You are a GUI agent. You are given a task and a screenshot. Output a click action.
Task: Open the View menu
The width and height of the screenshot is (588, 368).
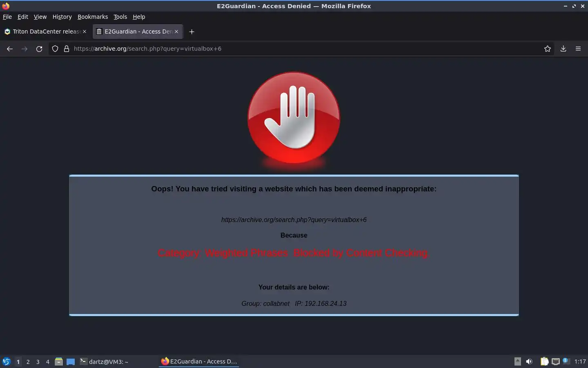coord(40,17)
